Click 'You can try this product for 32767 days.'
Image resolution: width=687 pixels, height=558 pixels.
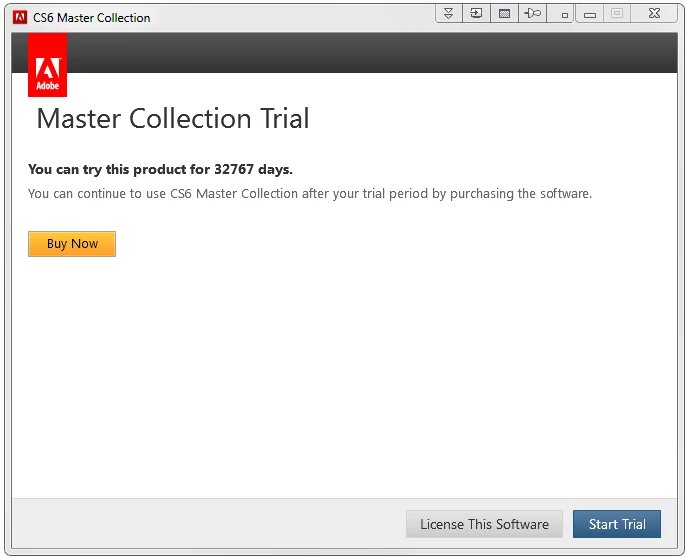[x=160, y=169]
